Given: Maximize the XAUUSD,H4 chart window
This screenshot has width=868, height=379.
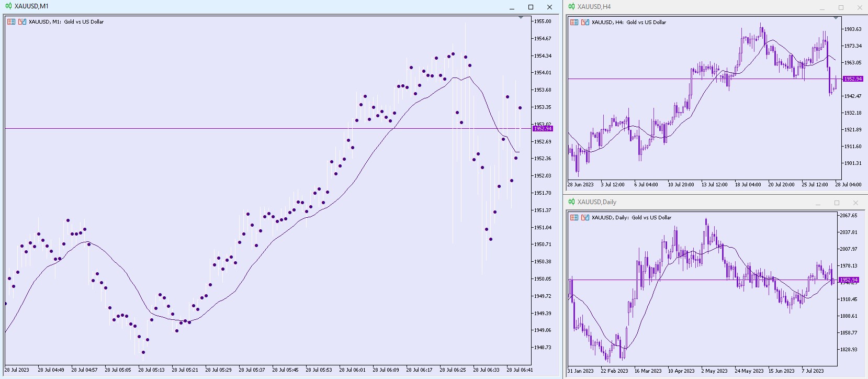Looking at the screenshot, I should [841, 7].
